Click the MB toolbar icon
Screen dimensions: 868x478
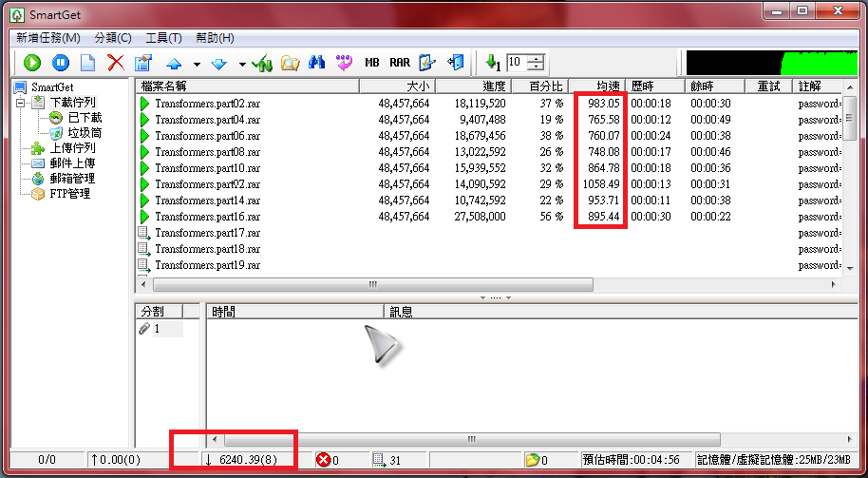[x=372, y=63]
